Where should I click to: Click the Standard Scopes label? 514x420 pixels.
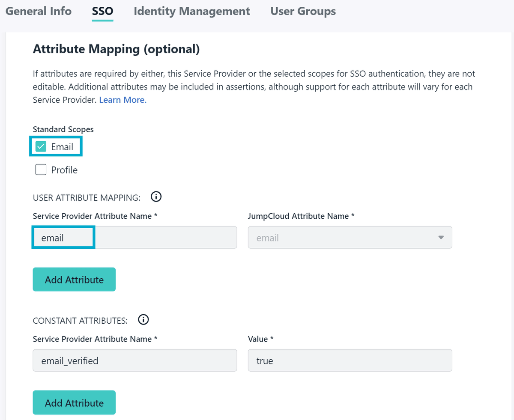(63, 129)
